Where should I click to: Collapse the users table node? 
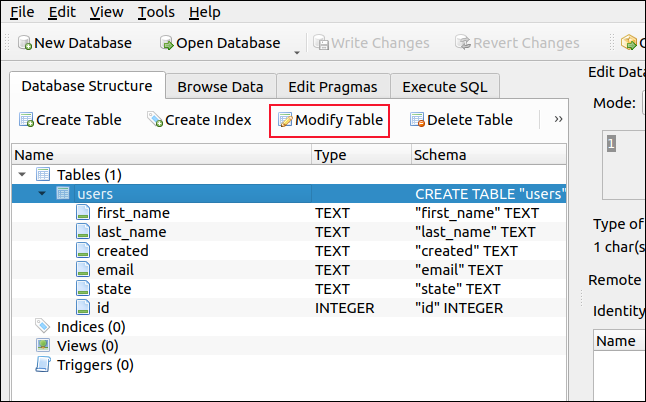42,194
